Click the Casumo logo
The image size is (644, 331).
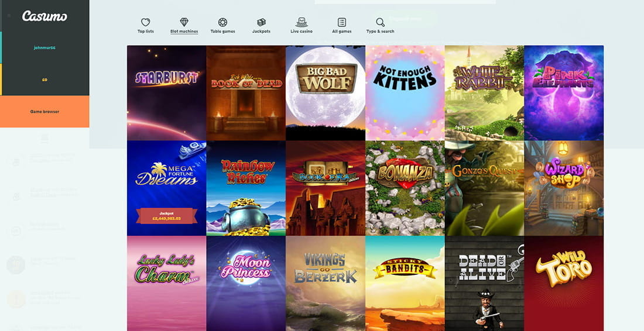point(44,16)
